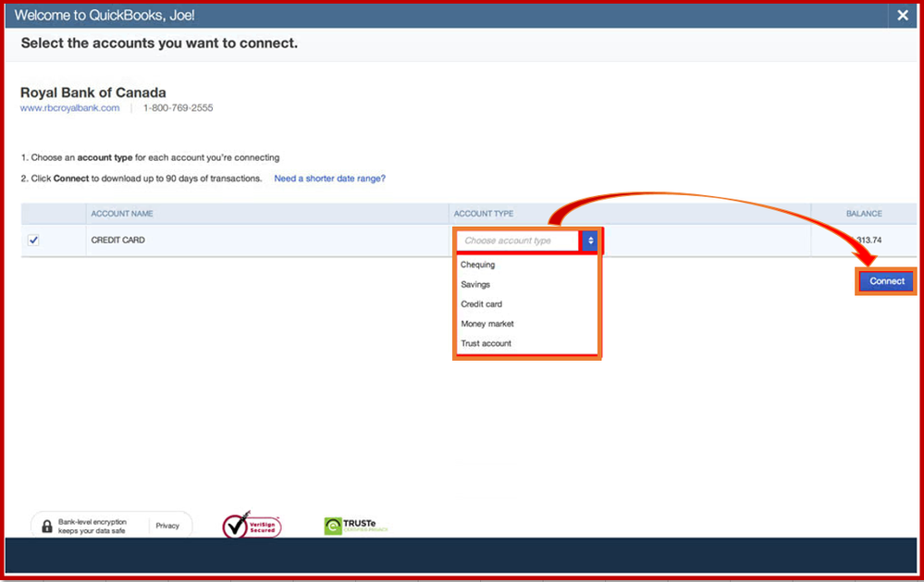
Task: Choose Credit card account type option
Action: point(482,304)
